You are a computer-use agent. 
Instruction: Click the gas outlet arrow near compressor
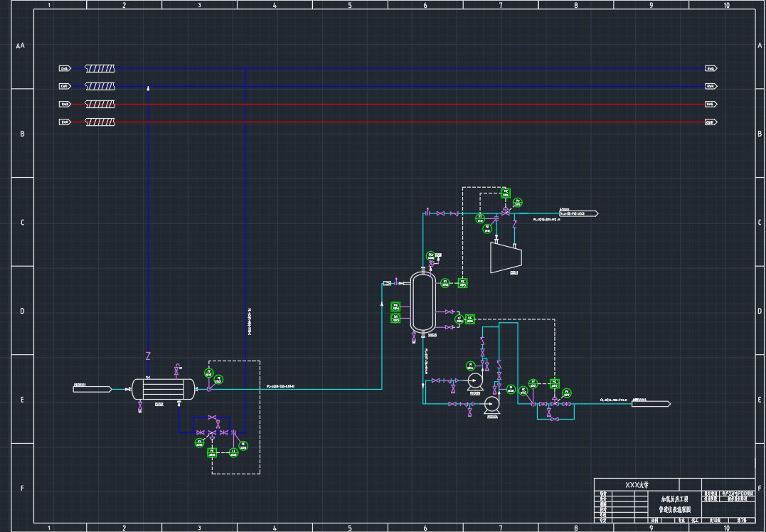[x=578, y=213]
